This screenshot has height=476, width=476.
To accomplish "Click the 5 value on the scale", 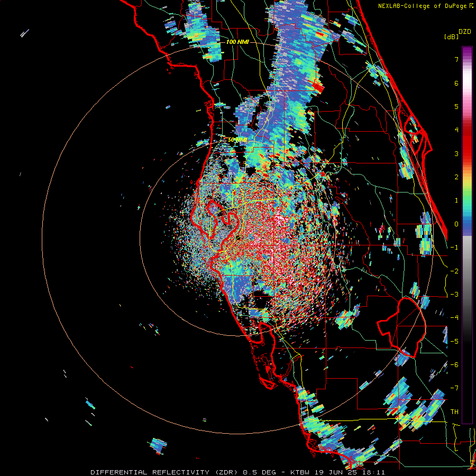I will coord(456,106).
